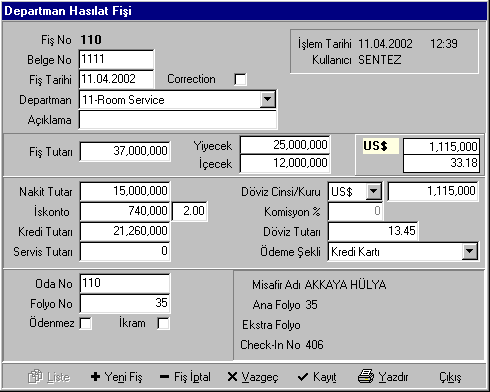Click the Kullanıcı name SENTEZ
This screenshot has height=392, width=490.
[x=380, y=60]
